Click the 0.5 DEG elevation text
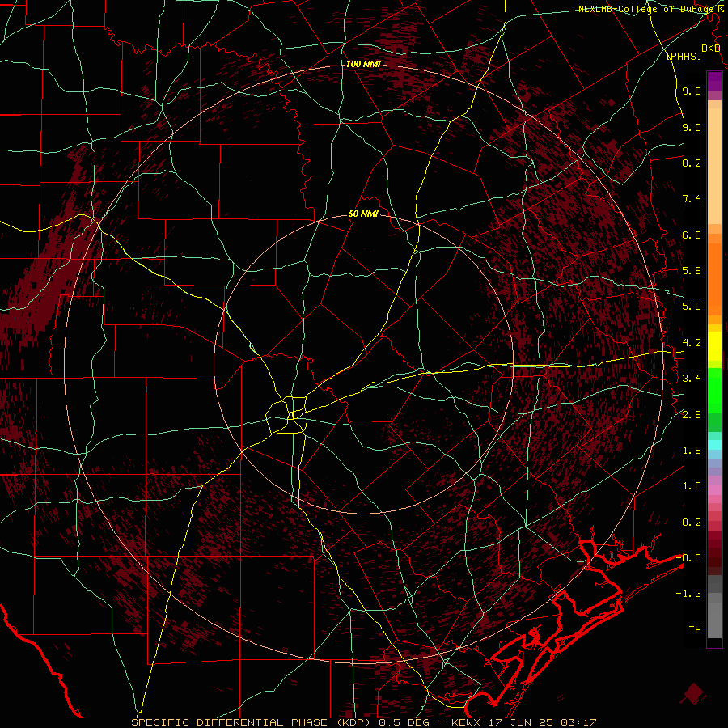Screen dimensions: 728x728 [403, 722]
